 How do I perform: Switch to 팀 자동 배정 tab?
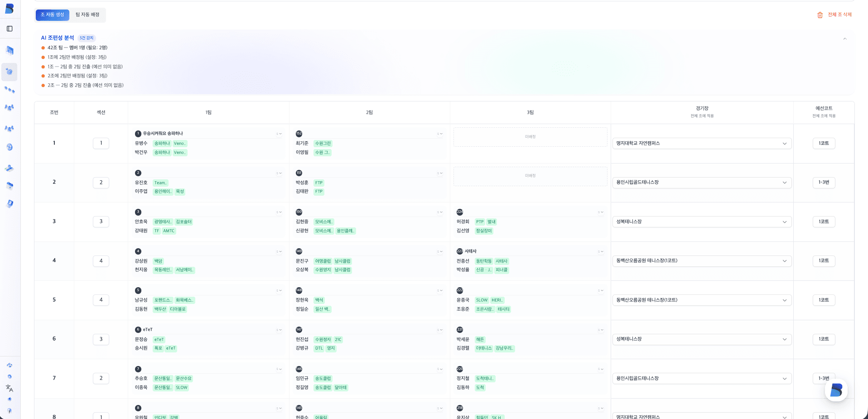click(87, 15)
